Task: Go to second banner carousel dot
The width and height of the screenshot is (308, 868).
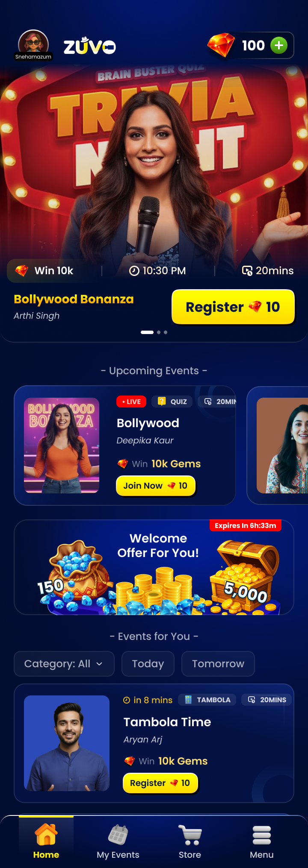Action: click(x=159, y=332)
